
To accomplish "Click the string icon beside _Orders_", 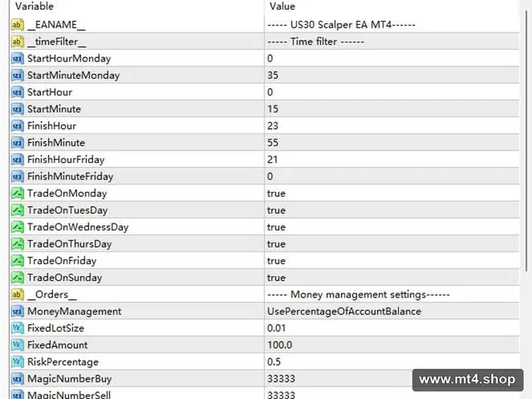I will click(x=17, y=294).
